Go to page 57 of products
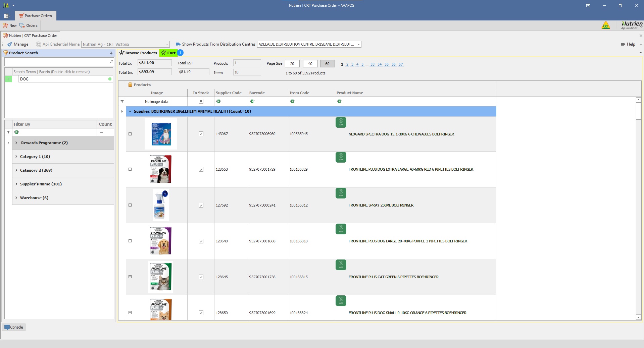 point(401,64)
